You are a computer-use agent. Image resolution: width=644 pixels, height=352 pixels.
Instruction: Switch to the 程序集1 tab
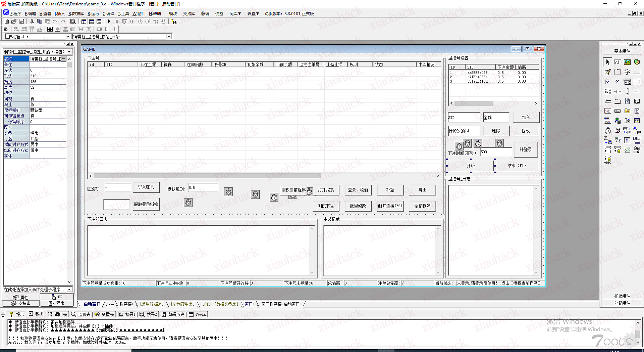click(126, 304)
